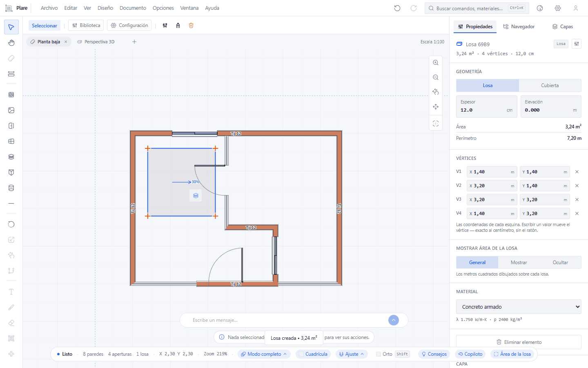This screenshot has width=588, height=368.
Task: Click the Consejos tips chip
Action: [x=434, y=354]
